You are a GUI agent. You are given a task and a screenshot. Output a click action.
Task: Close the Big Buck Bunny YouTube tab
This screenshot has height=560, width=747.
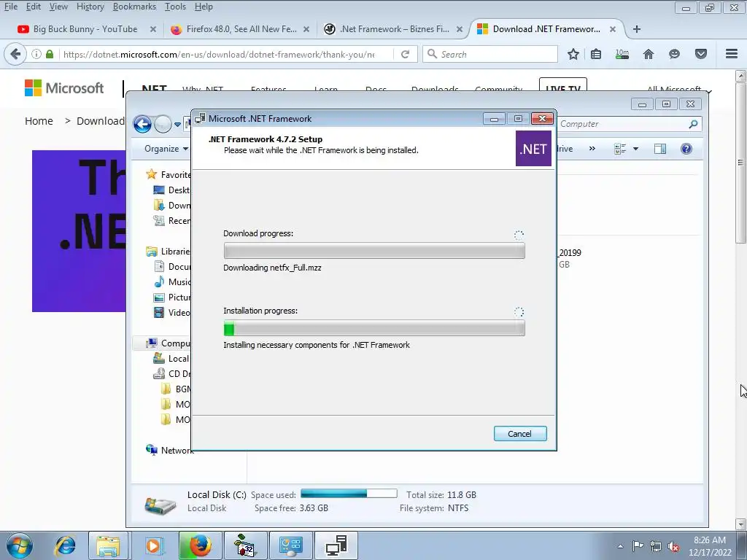click(153, 29)
